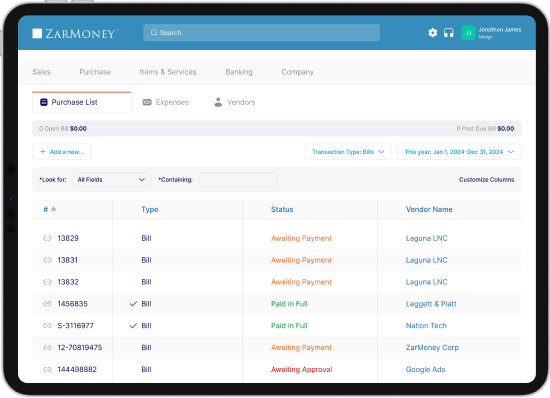Open Items & Services menu

168,72
